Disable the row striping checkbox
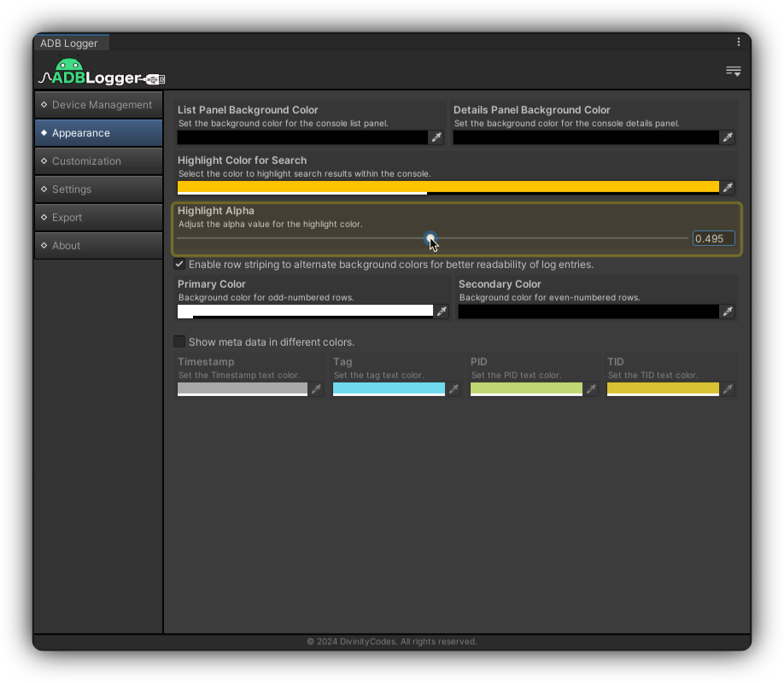 click(179, 265)
